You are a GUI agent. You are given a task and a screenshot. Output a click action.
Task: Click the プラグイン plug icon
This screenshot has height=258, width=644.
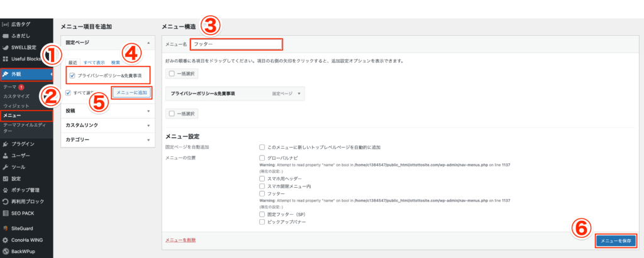(x=5, y=144)
